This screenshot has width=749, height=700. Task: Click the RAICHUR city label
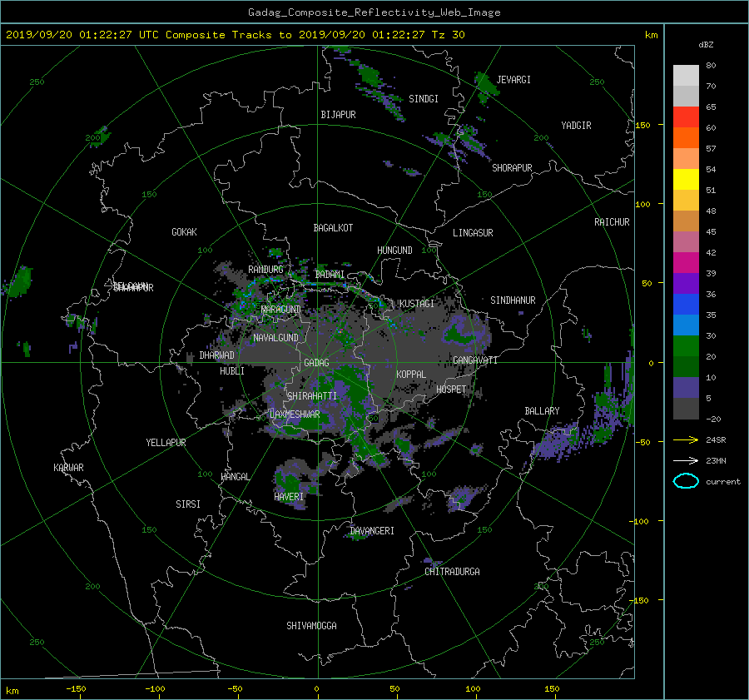pos(612,222)
